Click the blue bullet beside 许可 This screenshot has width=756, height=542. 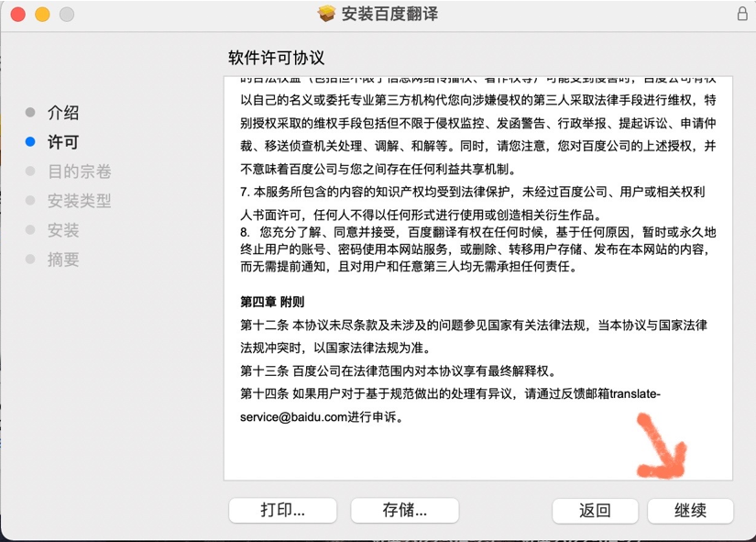pyautogui.click(x=30, y=141)
